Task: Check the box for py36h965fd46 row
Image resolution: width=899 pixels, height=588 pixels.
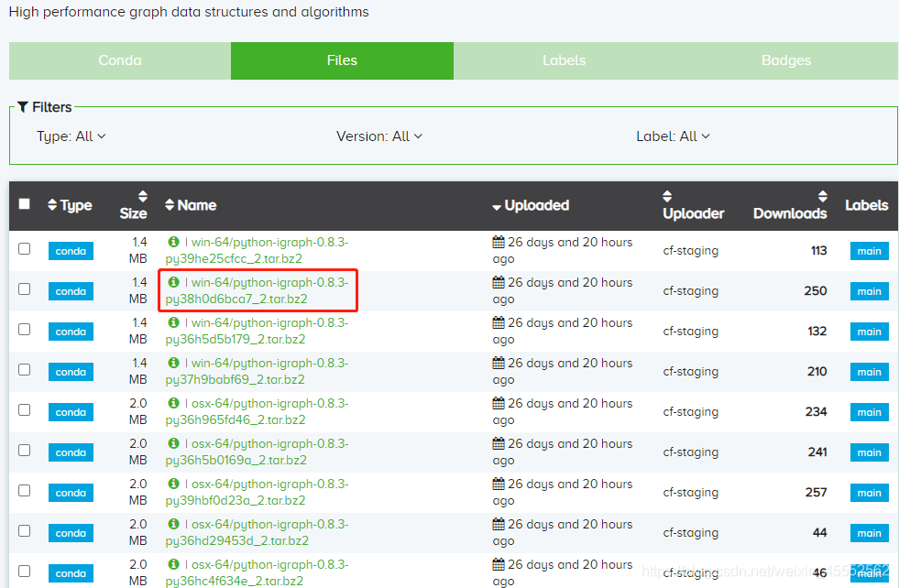Action: tap(24, 409)
